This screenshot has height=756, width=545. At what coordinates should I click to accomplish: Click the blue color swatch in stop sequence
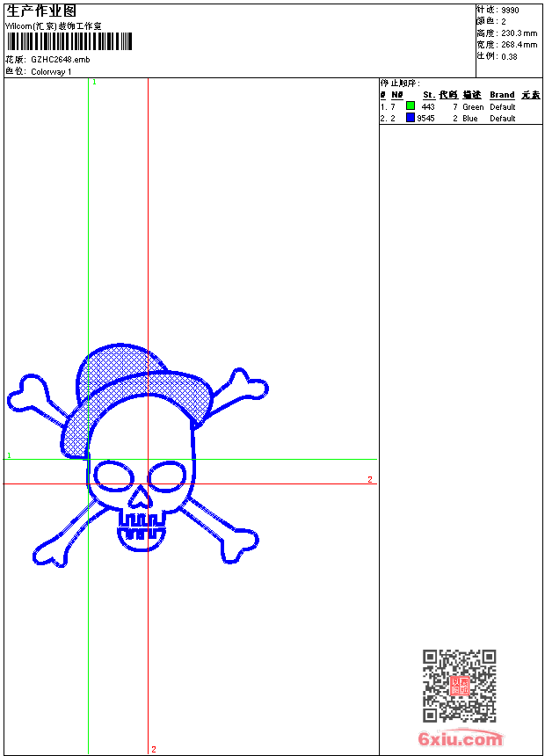[x=411, y=118]
